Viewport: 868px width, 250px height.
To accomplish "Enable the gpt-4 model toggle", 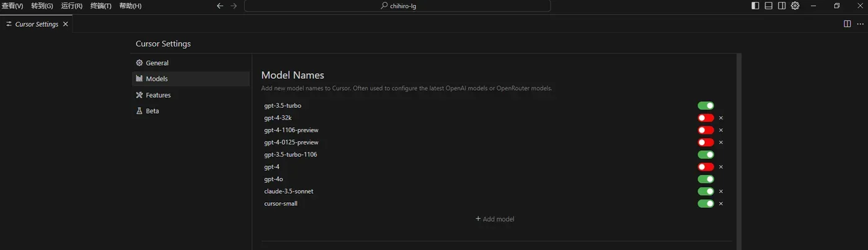I will coord(706,167).
